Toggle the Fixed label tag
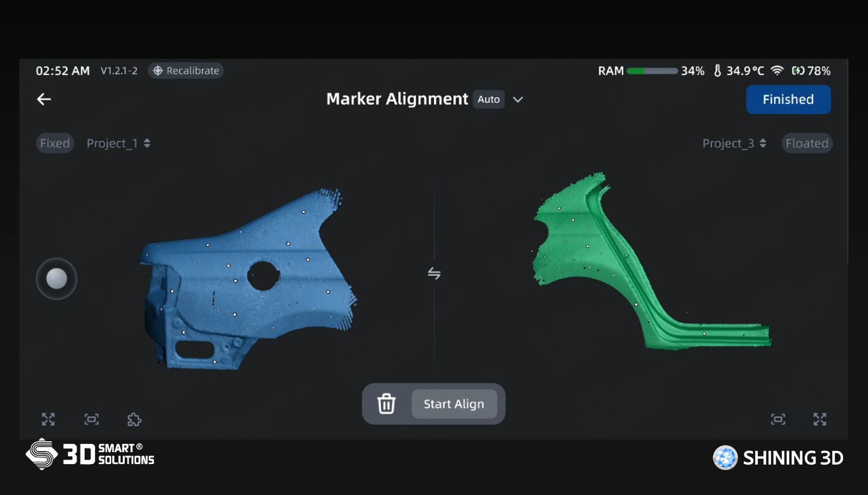 point(55,143)
